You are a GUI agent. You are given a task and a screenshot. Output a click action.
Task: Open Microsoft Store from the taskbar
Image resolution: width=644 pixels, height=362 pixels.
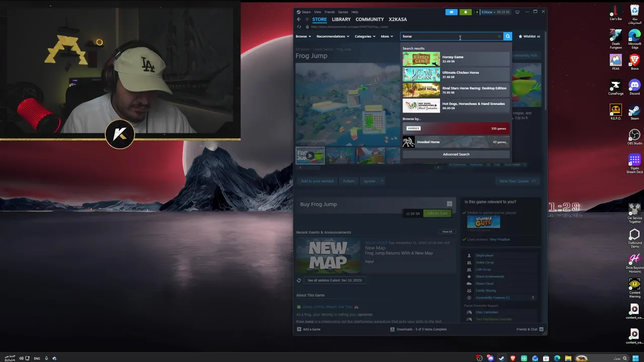point(546,358)
